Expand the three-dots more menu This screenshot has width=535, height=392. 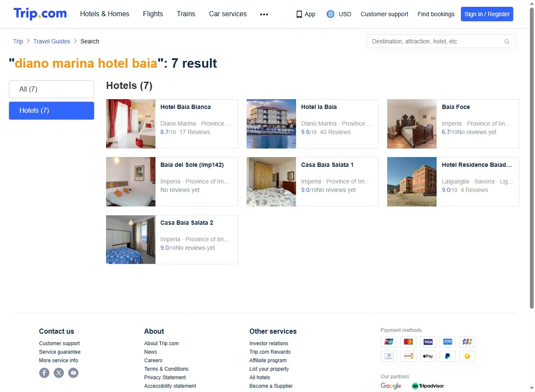click(x=264, y=14)
